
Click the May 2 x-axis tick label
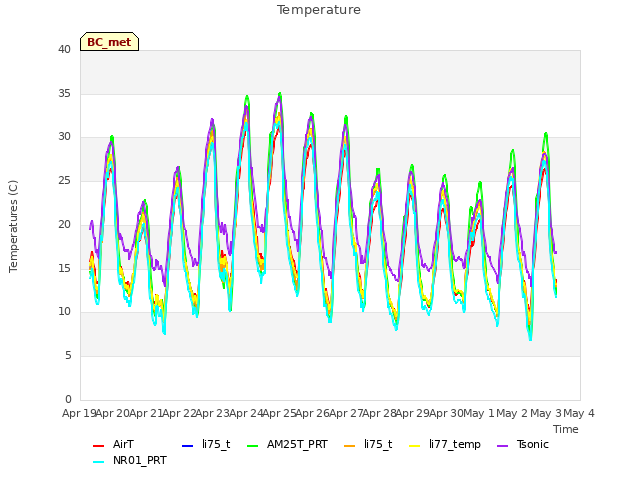[x=512, y=413]
